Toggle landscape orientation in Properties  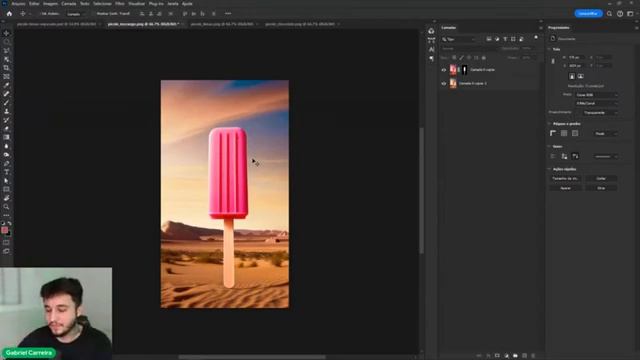580,76
